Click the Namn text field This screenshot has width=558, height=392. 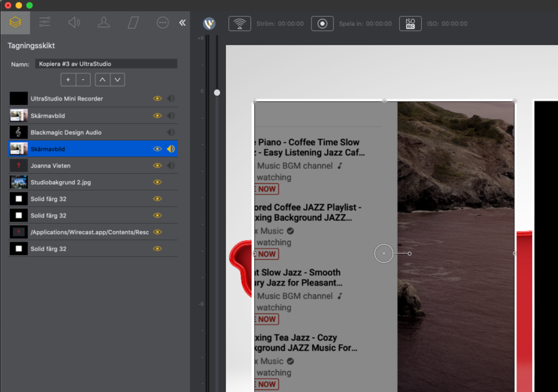pyautogui.click(x=106, y=64)
